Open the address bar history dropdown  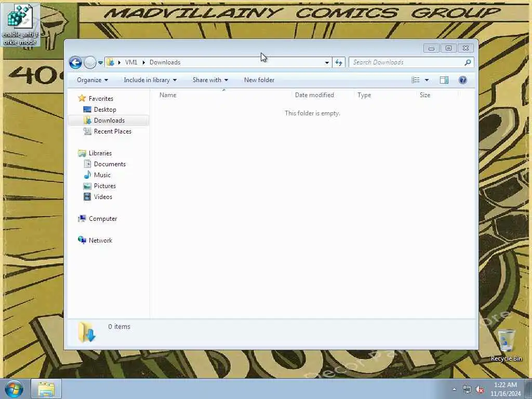point(327,62)
